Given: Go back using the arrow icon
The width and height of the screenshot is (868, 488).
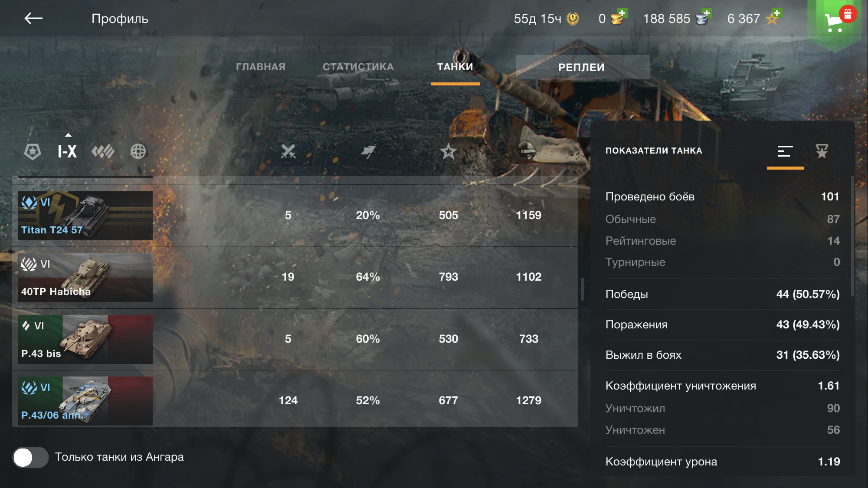Looking at the screenshot, I should pyautogui.click(x=33, y=18).
